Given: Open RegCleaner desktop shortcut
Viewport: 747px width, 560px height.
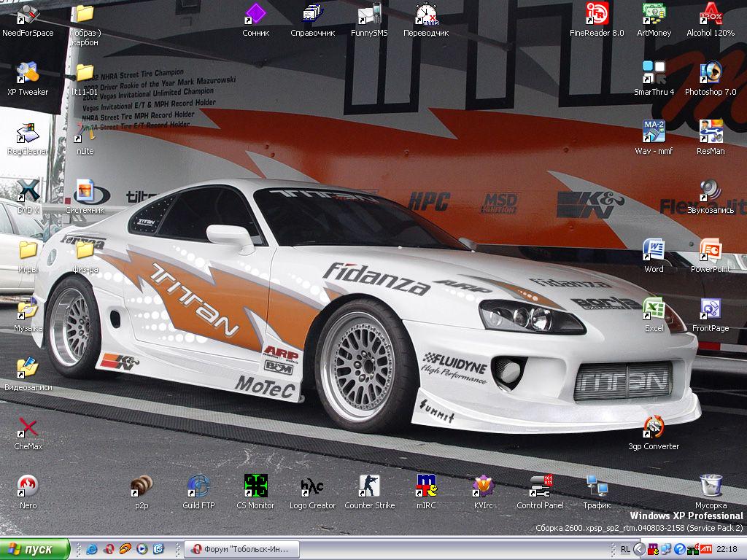Looking at the screenshot, I should click(x=28, y=139).
